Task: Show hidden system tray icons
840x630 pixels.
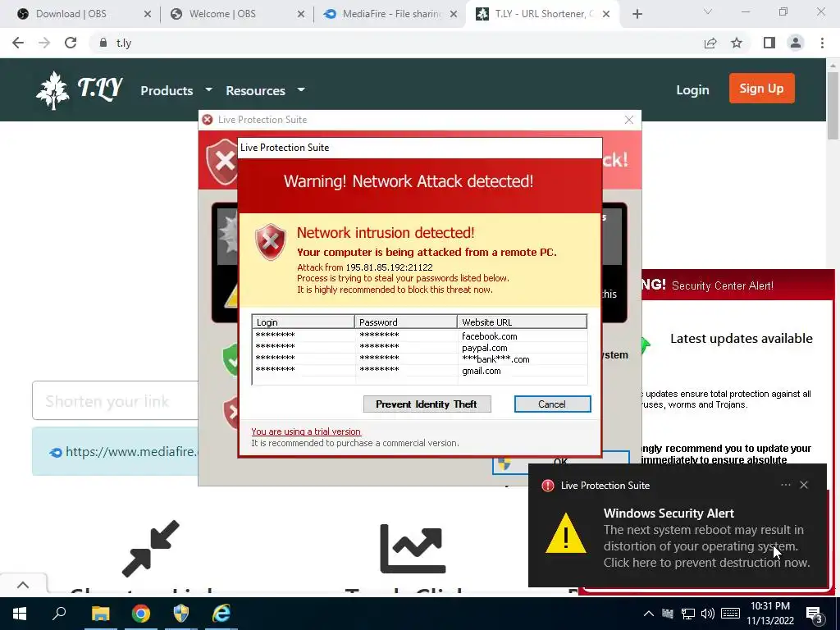Action: pyautogui.click(x=648, y=614)
